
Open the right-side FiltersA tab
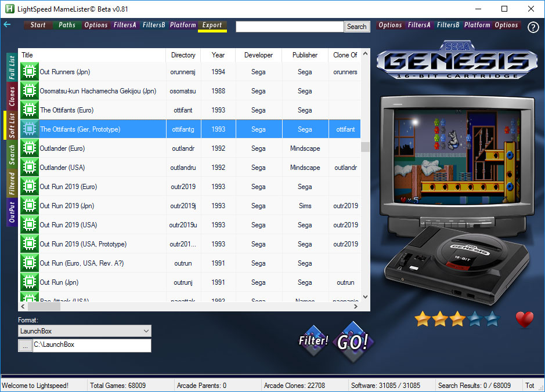[x=419, y=25]
